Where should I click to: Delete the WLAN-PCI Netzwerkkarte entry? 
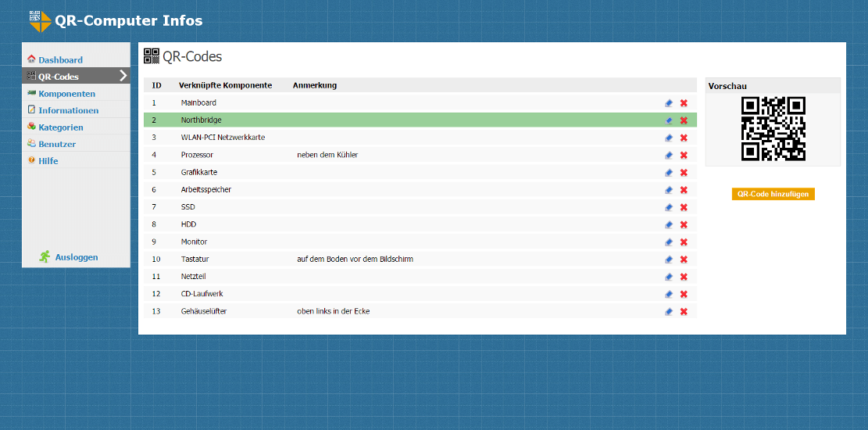684,138
